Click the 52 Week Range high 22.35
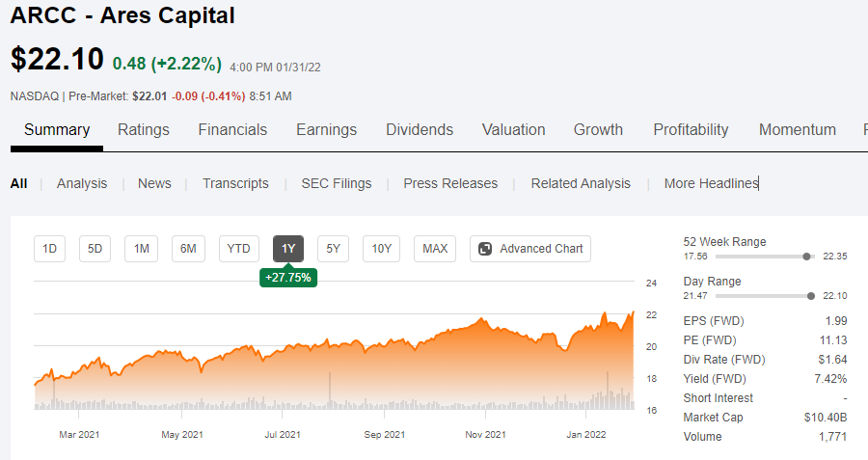This screenshot has height=460, width=868. 835,257
